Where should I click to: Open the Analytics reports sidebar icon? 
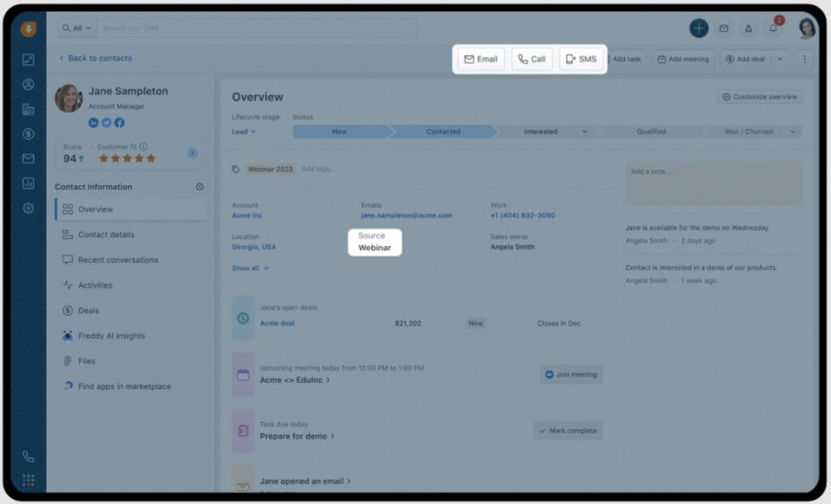click(28, 182)
